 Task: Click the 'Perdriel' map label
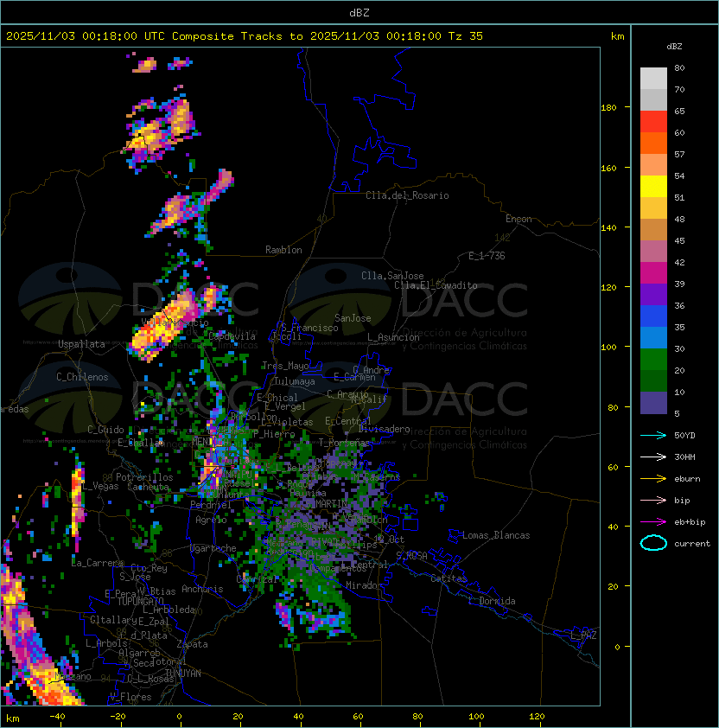(x=211, y=505)
